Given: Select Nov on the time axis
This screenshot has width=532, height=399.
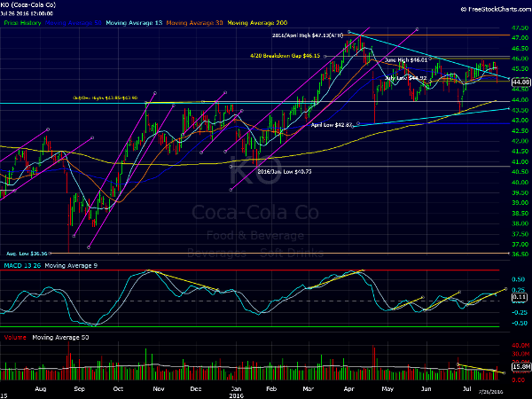Looking at the screenshot, I should [x=159, y=389].
